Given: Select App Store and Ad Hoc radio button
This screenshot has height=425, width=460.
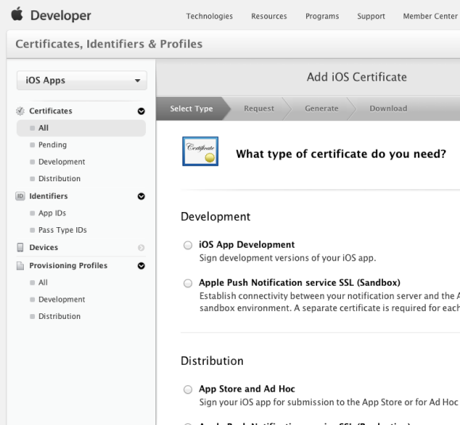Looking at the screenshot, I should tap(188, 389).
